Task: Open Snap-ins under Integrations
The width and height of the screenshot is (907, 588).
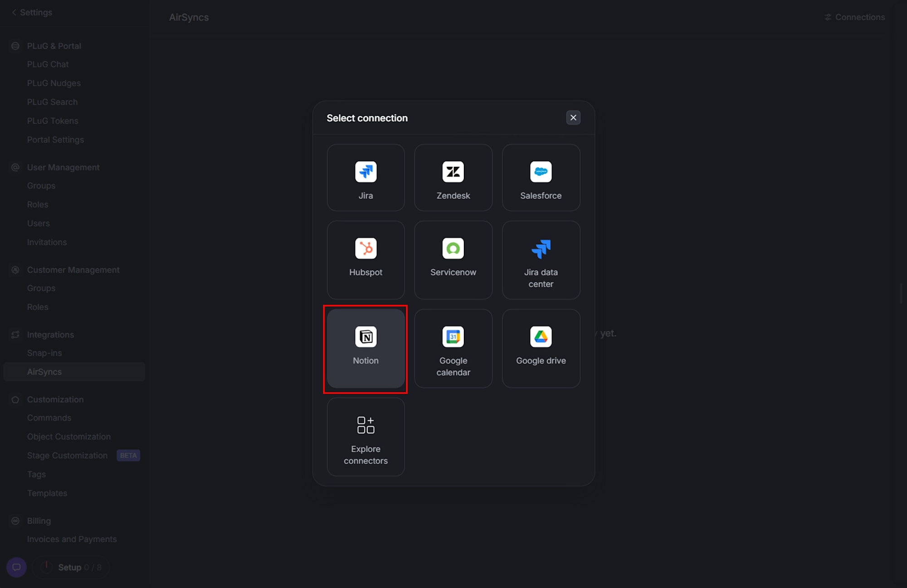Action: (44, 353)
